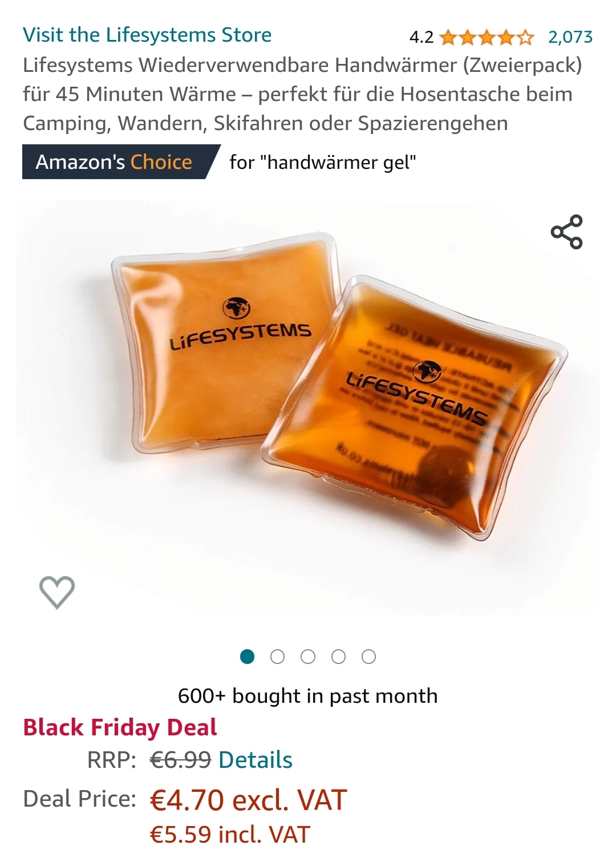Image resolution: width=616 pixels, height=854 pixels.
Task: Add item to wishlist with heart icon
Action: (x=57, y=592)
